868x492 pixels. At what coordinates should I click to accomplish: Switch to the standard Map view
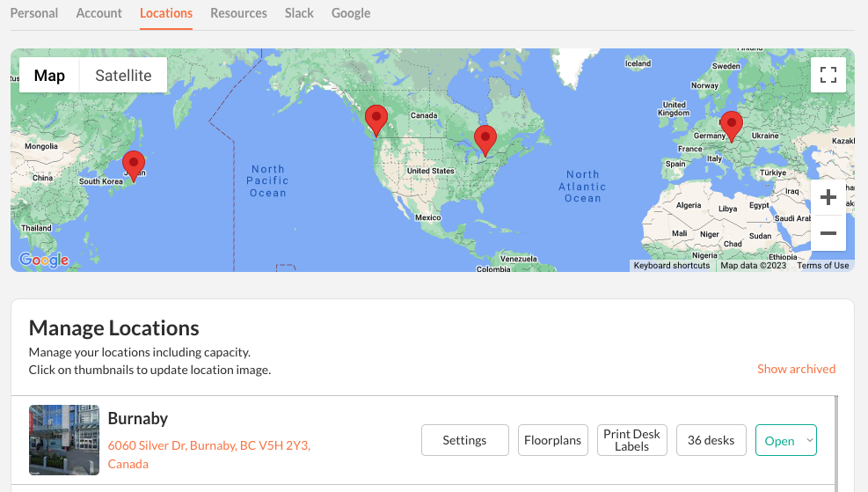pos(49,76)
